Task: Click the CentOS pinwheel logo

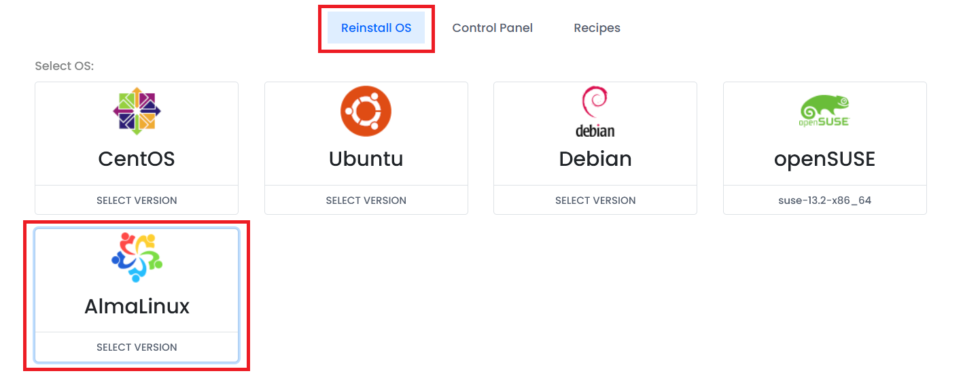Action: click(137, 111)
